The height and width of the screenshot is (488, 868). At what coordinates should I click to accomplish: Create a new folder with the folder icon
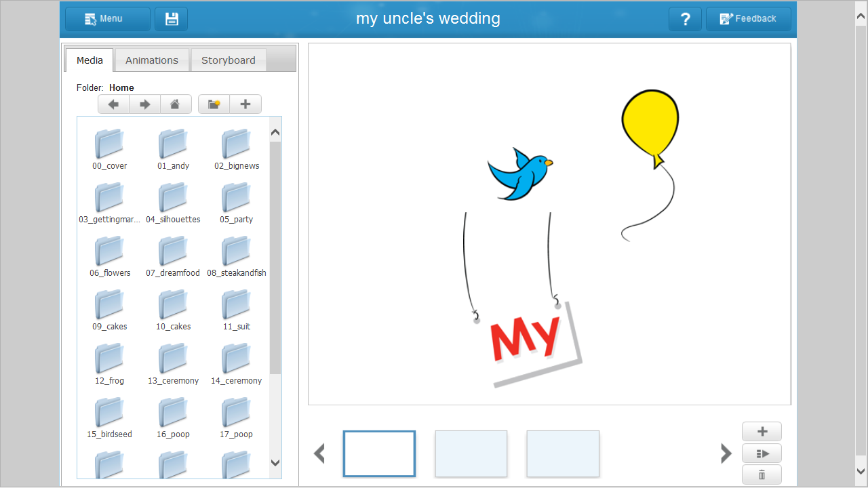pyautogui.click(x=214, y=104)
